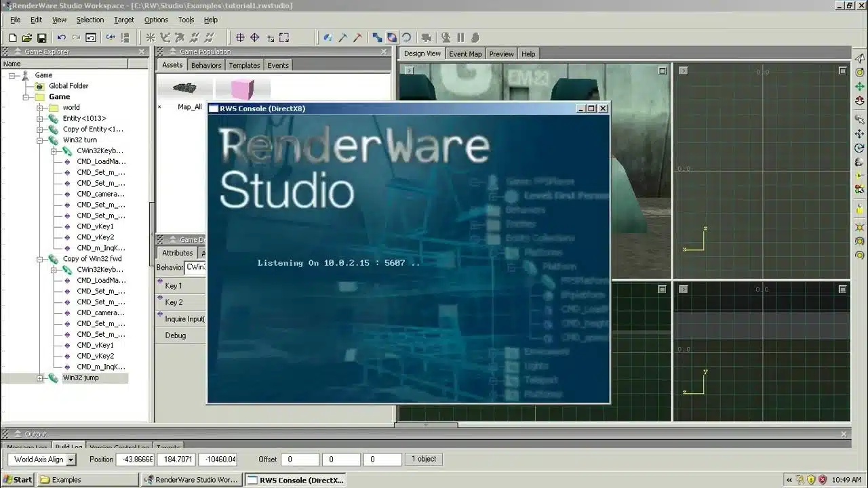Click the Save disk icon in toolbar
This screenshot has width=868, height=488.
(41, 38)
